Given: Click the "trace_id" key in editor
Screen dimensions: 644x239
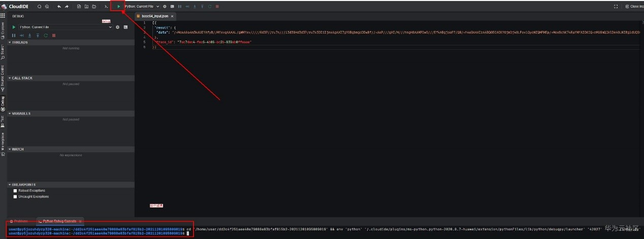Looking at the screenshot, I should point(165,42).
